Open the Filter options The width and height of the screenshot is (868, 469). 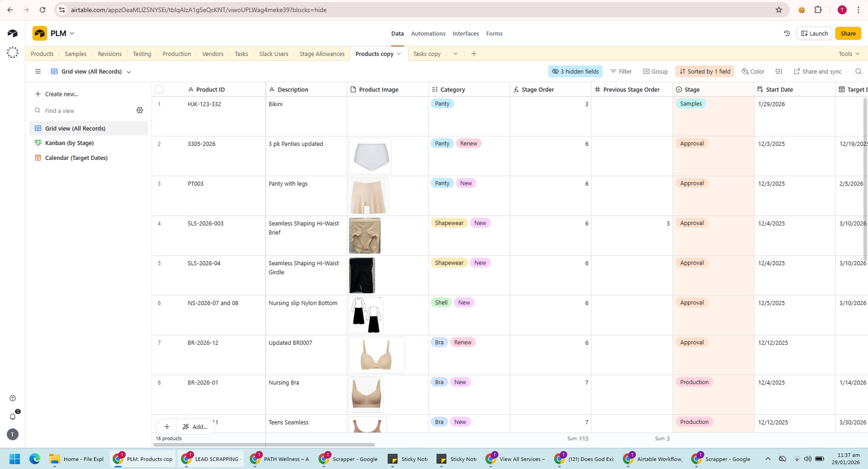click(621, 72)
